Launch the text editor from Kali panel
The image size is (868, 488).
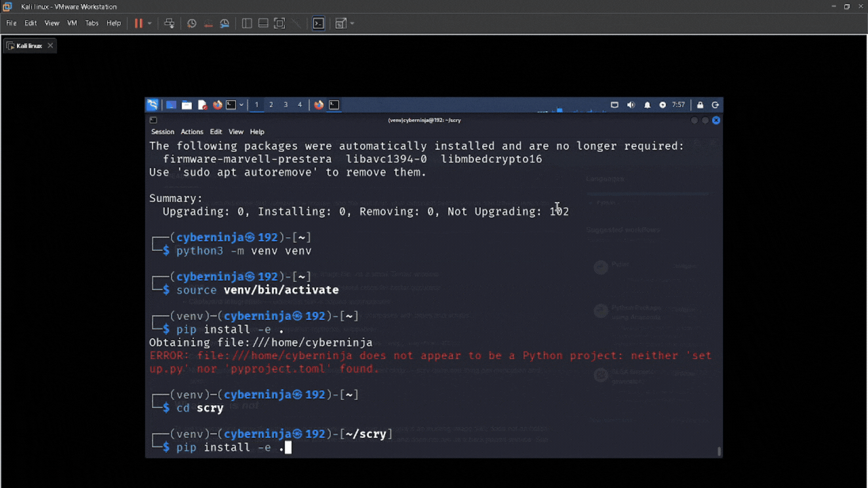(202, 104)
